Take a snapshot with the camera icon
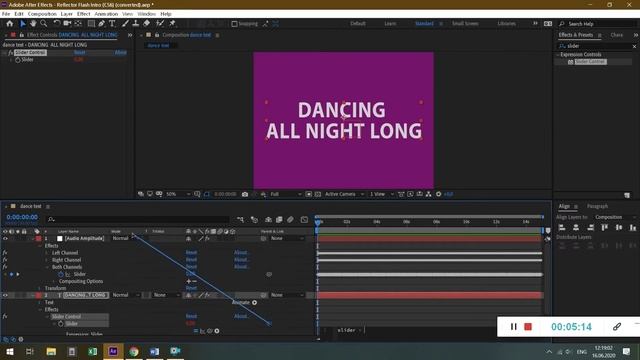Viewport: 640px width, 360px height. pos(245,194)
